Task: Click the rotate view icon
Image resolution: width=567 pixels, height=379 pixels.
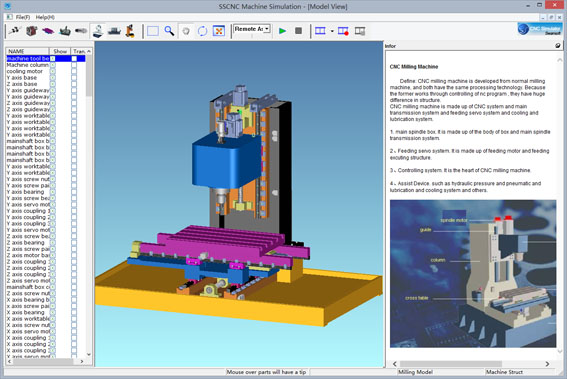Action: click(x=202, y=31)
